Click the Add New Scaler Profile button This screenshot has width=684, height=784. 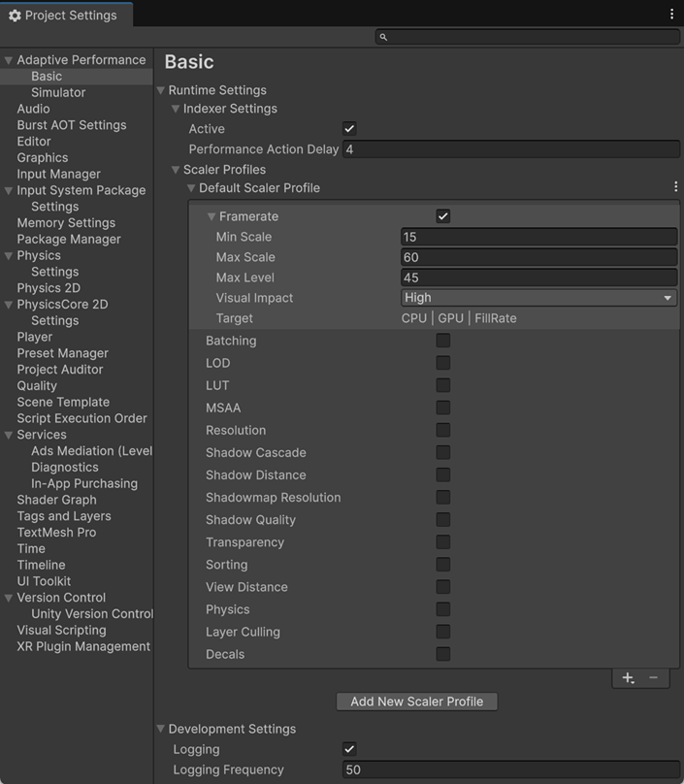click(416, 702)
